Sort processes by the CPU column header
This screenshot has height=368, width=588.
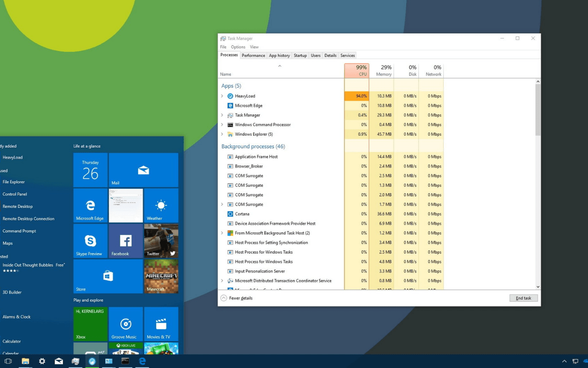tap(356, 70)
